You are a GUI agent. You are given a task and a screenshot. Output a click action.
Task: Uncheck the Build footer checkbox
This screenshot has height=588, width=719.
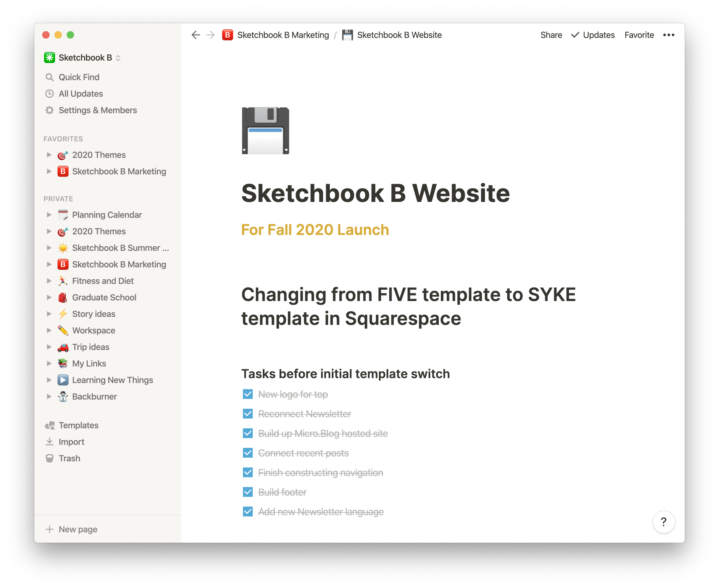[x=248, y=492]
